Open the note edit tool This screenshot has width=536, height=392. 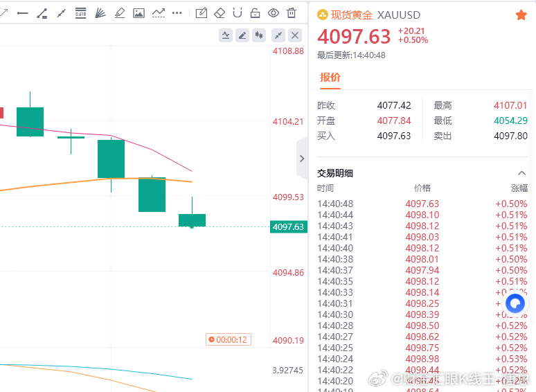tap(202, 13)
